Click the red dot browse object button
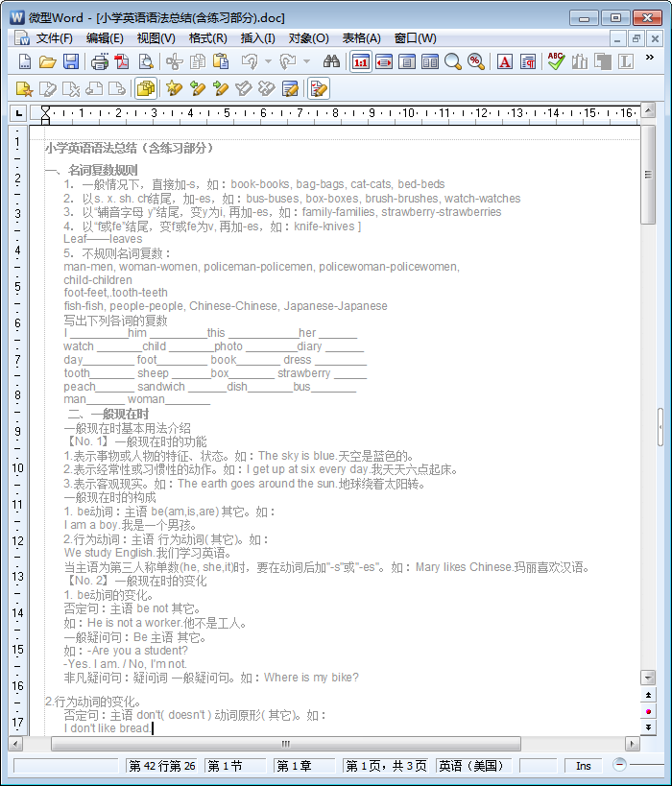This screenshot has height=786, width=672. tap(648, 711)
